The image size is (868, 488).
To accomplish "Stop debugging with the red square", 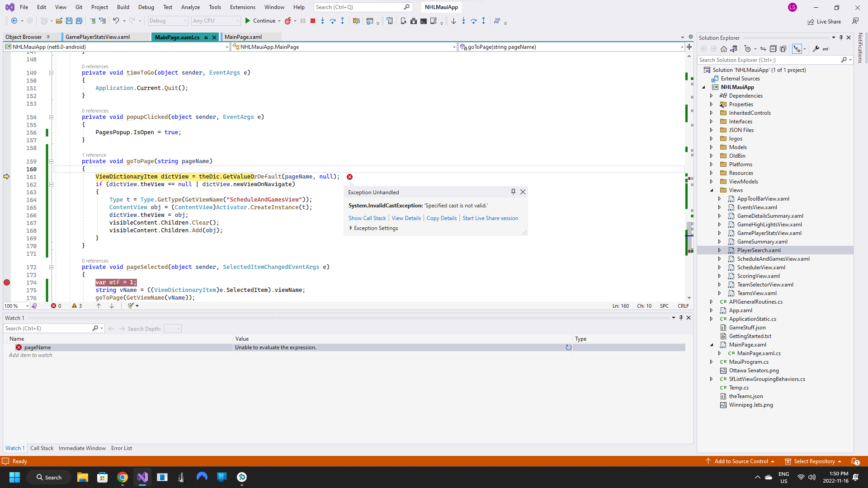I will pos(312,21).
